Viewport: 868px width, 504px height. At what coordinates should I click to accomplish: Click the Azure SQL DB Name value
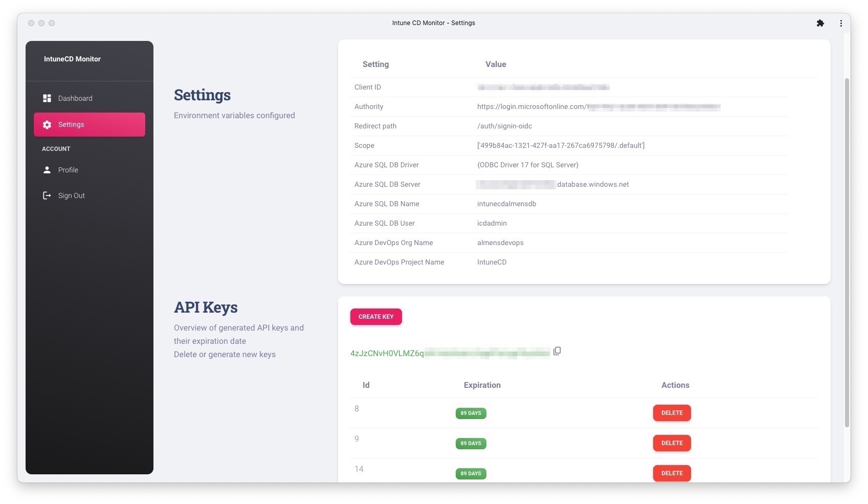coord(505,204)
